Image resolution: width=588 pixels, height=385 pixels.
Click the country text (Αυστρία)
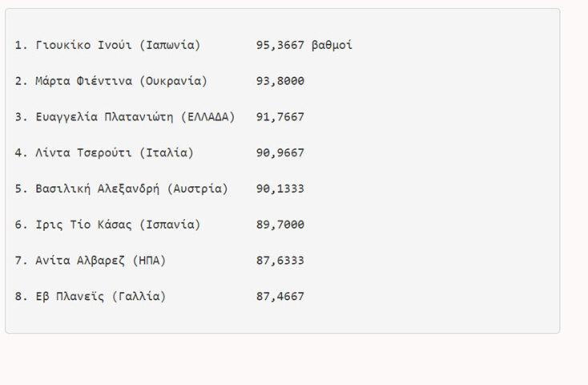(x=198, y=189)
